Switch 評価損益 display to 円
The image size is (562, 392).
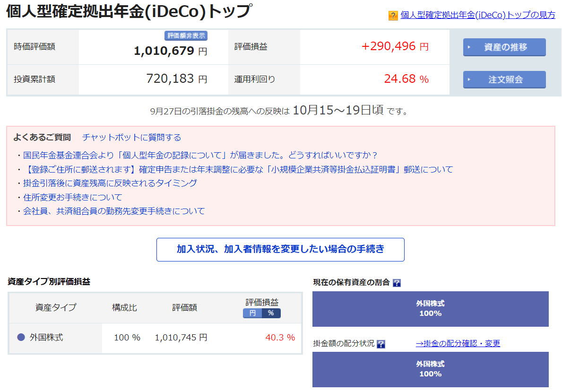252,313
